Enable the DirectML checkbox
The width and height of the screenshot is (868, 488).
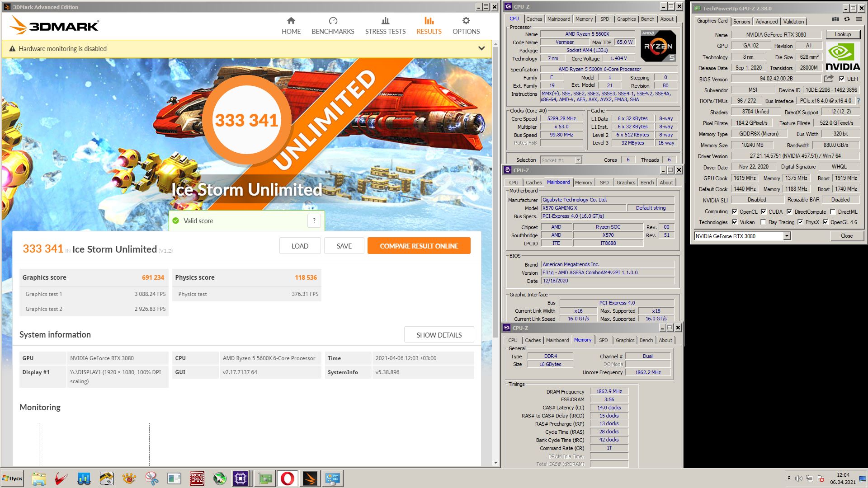point(833,211)
